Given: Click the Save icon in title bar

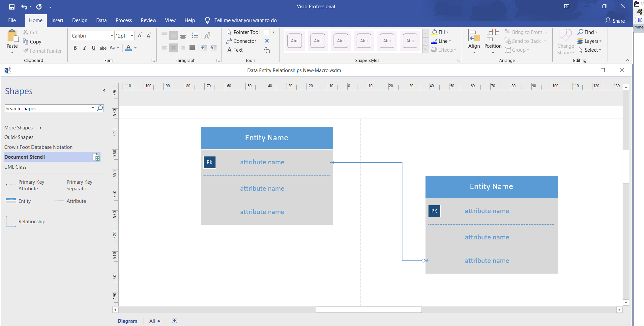Looking at the screenshot, I should [x=12, y=7].
